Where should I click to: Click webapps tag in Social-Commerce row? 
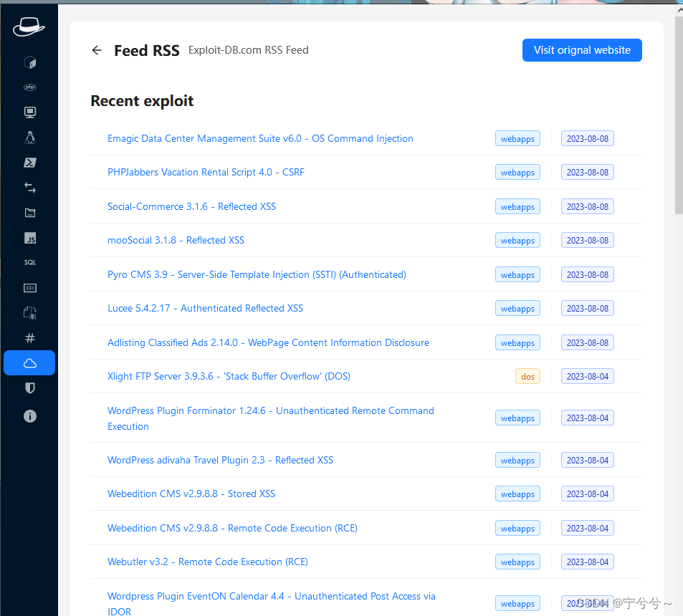coord(517,207)
